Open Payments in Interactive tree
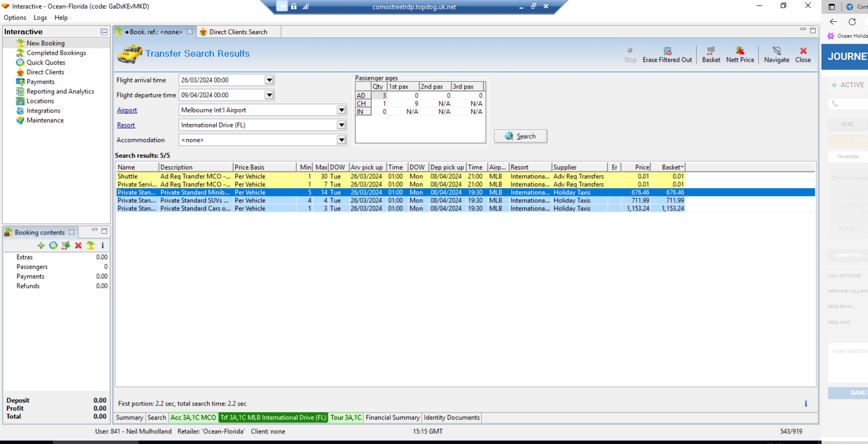This screenshot has height=444, width=868. [40, 82]
